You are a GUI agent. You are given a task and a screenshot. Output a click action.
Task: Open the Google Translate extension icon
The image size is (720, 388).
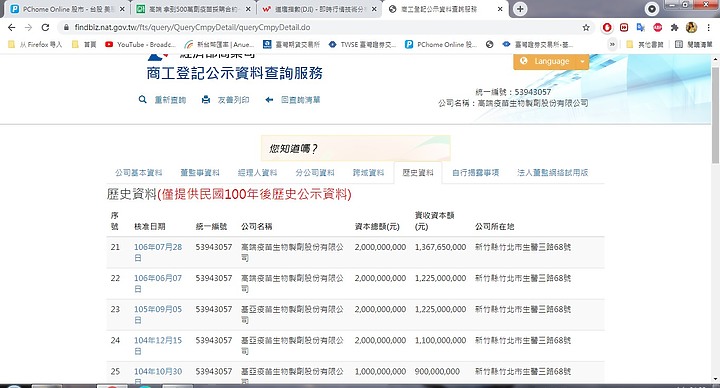coord(641,28)
